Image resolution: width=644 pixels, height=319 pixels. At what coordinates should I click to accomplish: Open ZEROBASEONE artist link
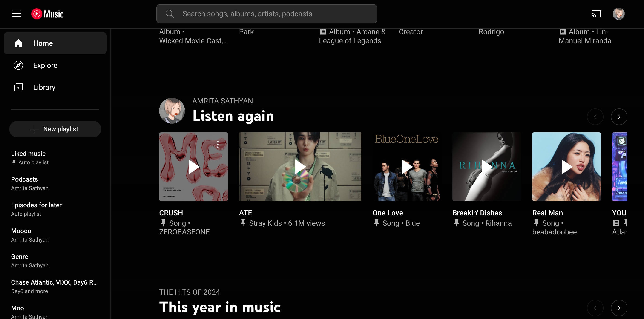(184, 232)
